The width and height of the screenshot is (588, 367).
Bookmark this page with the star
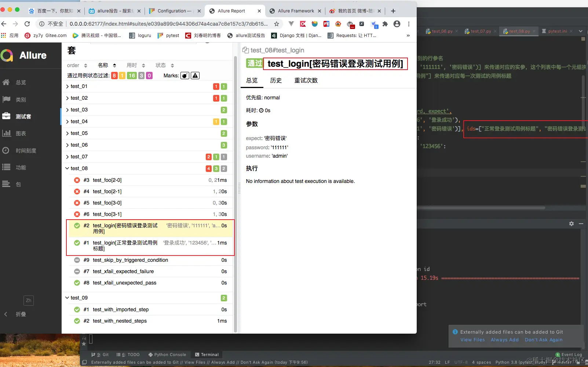click(x=277, y=24)
